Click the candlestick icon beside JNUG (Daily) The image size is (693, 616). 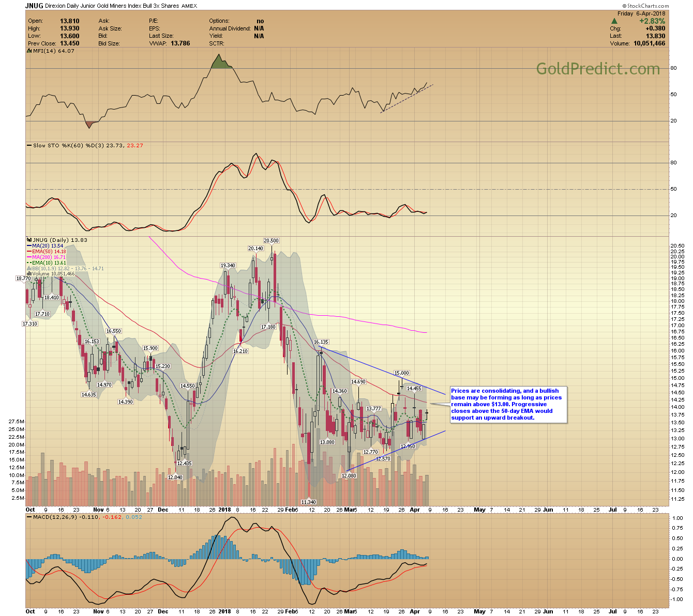pos(29,240)
